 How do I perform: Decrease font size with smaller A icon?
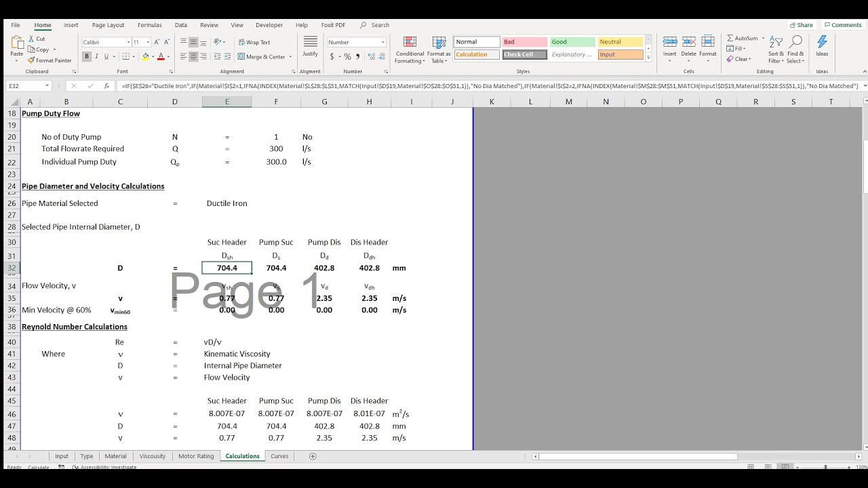[x=167, y=42]
